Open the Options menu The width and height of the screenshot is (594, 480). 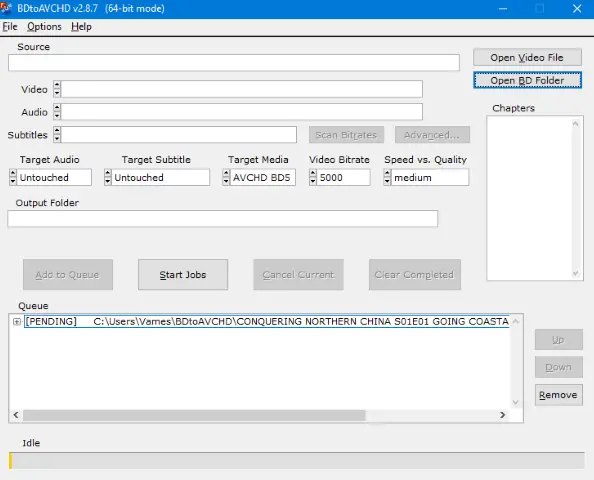(x=44, y=27)
